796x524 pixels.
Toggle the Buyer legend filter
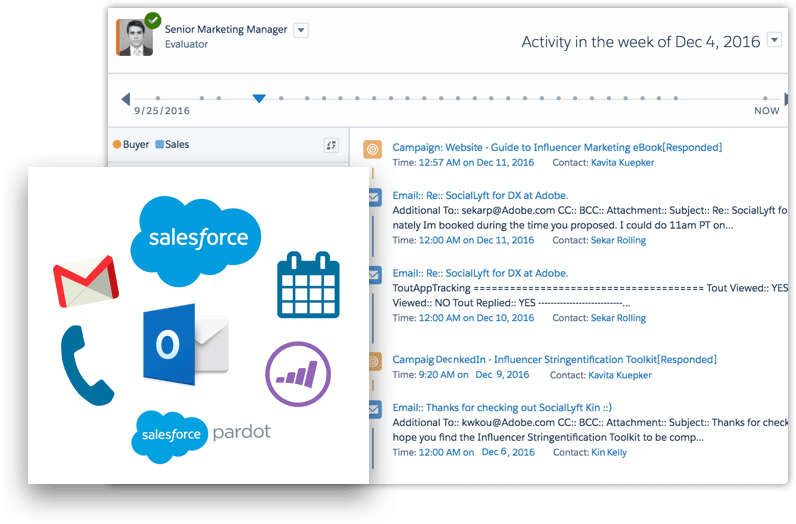point(131,145)
